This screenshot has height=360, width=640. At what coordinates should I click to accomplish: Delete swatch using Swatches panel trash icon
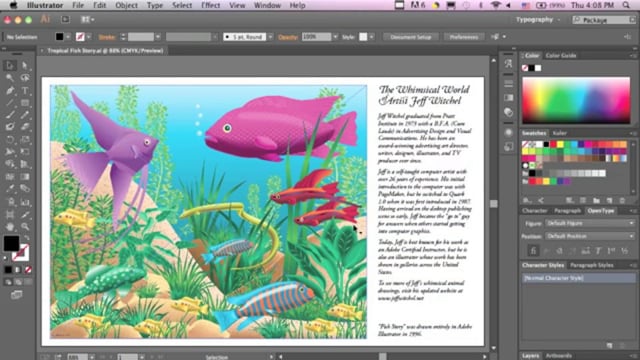click(x=622, y=200)
